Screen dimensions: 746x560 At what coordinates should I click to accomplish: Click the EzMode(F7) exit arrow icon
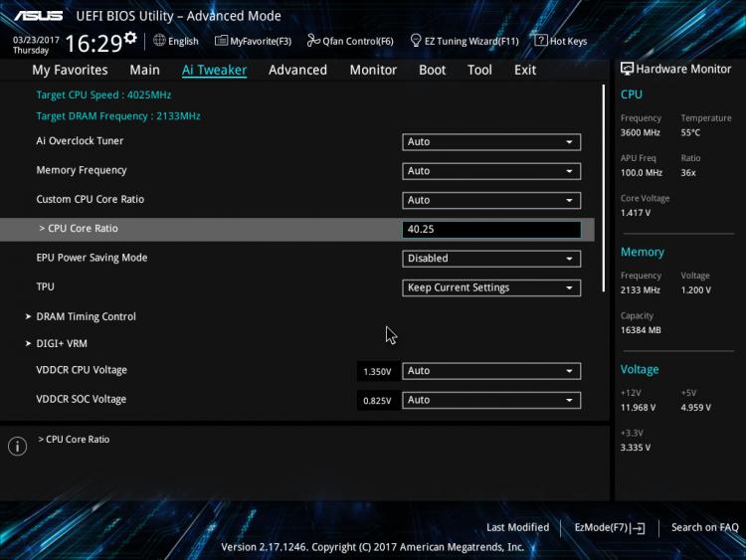click(638, 527)
